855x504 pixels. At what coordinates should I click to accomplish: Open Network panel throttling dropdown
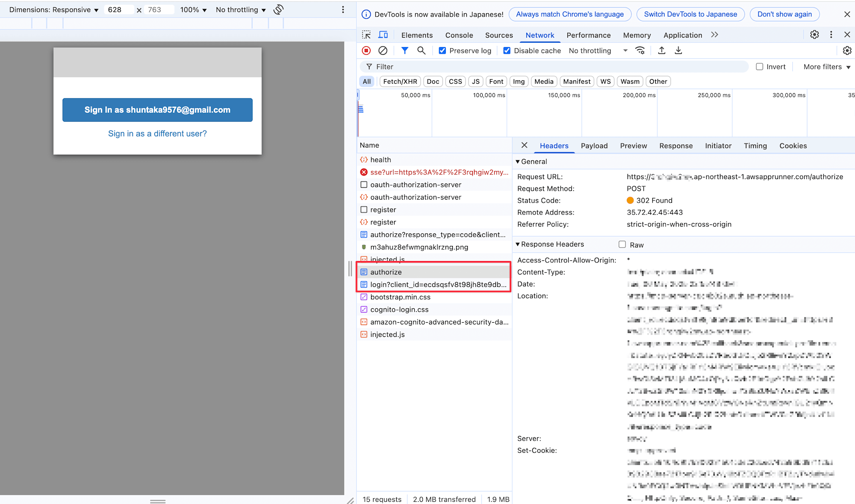point(598,50)
